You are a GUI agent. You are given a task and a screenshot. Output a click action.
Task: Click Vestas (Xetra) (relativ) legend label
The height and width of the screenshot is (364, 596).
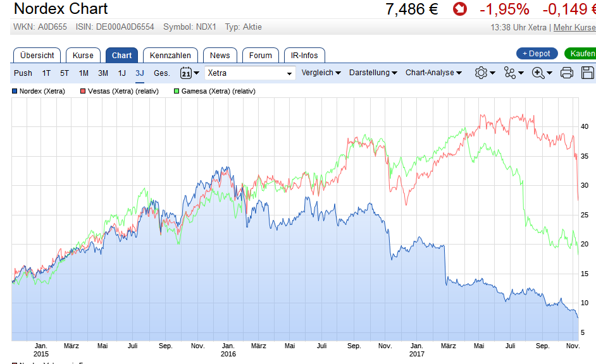pyautogui.click(x=123, y=91)
